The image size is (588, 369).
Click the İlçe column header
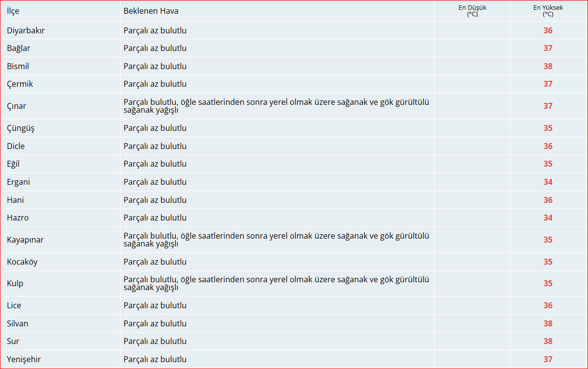[13, 11]
